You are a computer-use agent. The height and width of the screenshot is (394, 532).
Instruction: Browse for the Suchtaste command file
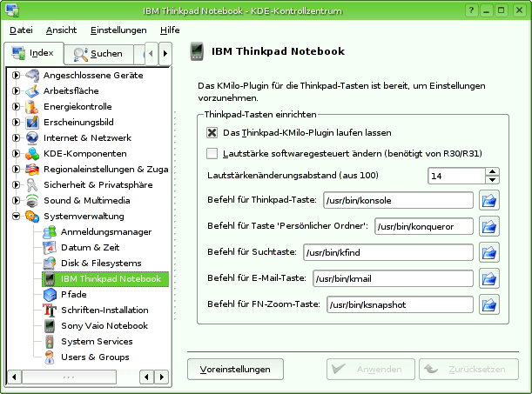pos(489,252)
